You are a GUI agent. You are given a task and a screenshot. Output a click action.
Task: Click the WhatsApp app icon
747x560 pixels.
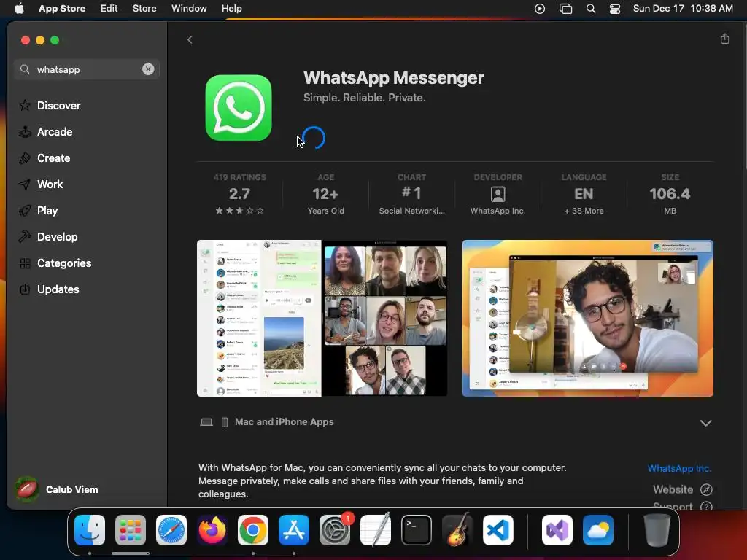239,108
